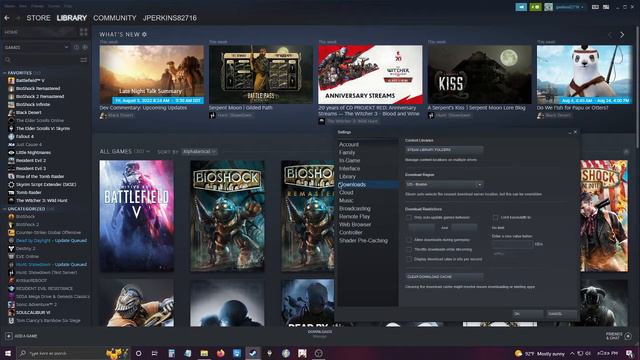Toggle Limit bandwidth to checkbox
Image resolution: width=640 pixels, height=360 pixels.
(495, 218)
